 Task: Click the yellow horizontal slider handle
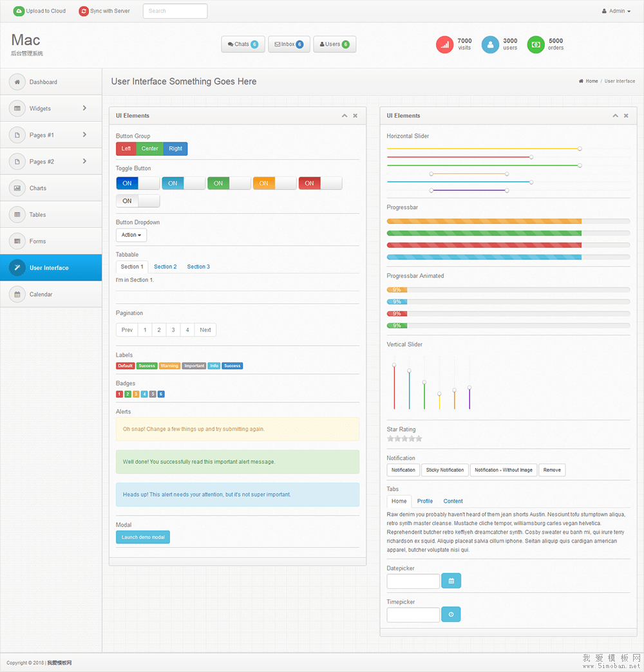pos(580,149)
